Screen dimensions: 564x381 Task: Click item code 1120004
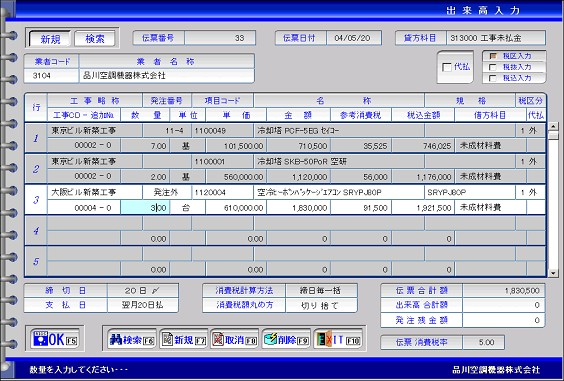(x=223, y=192)
